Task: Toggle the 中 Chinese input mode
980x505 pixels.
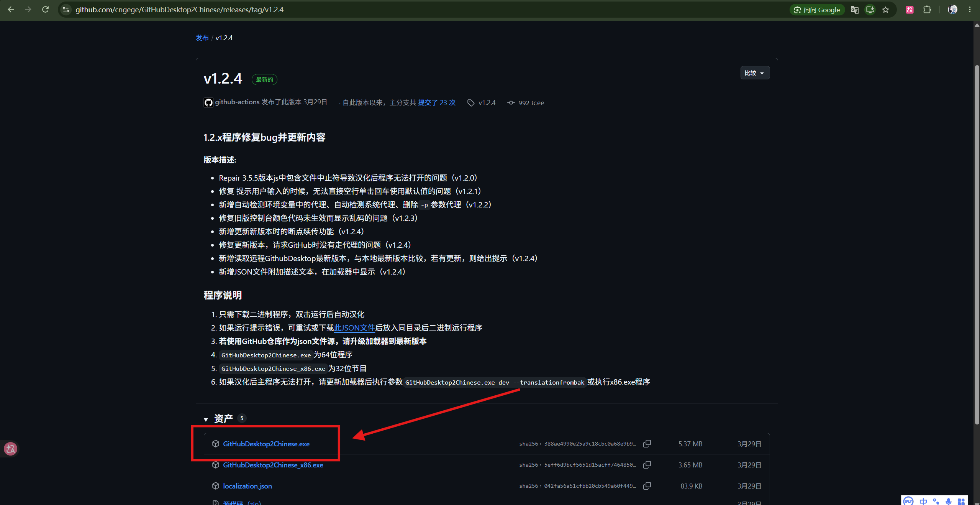Action: (923, 501)
